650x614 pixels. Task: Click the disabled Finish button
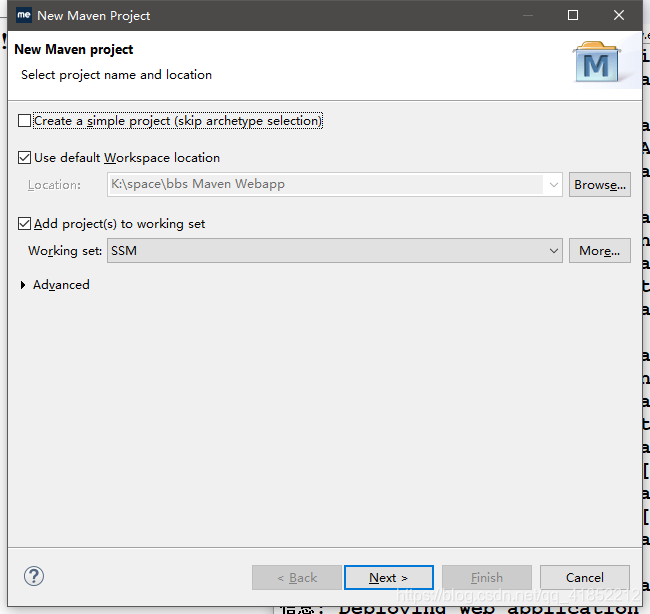pyautogui.click(x=487, y=577)
